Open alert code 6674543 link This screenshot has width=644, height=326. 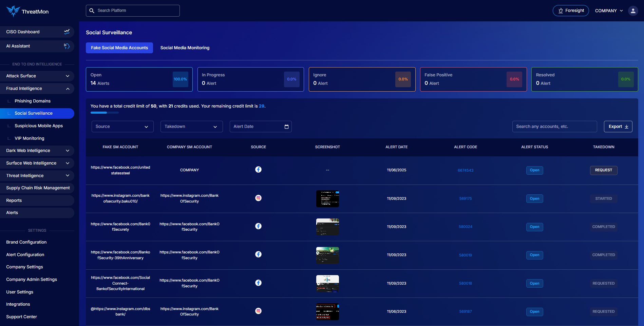click(x=466, y=170)
